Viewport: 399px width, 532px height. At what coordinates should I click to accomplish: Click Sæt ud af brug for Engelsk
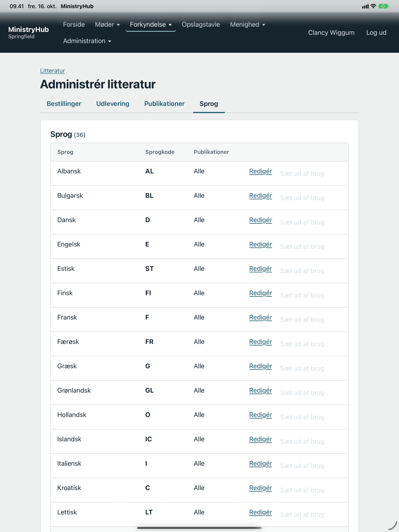point(302,247)
